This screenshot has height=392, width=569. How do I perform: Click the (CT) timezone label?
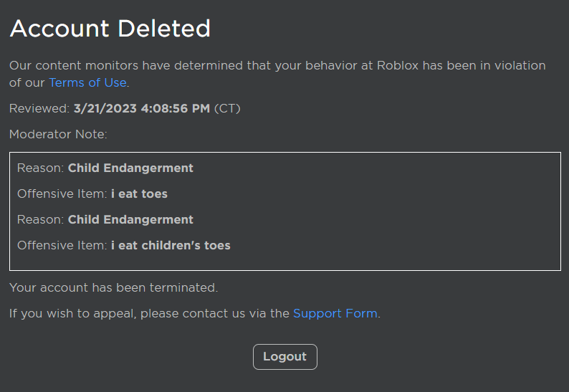click(x=227, y=108)
